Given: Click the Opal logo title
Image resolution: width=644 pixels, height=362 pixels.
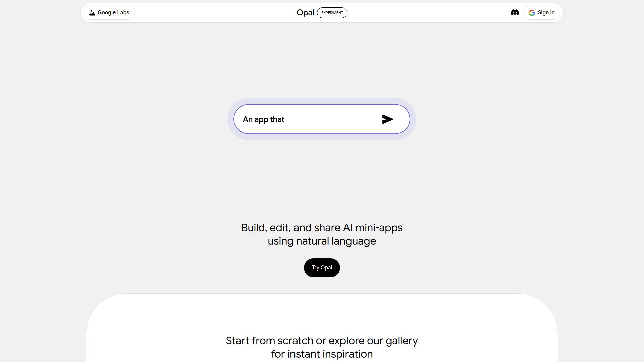Looking at the screenshot, I should tap(305, 13).
